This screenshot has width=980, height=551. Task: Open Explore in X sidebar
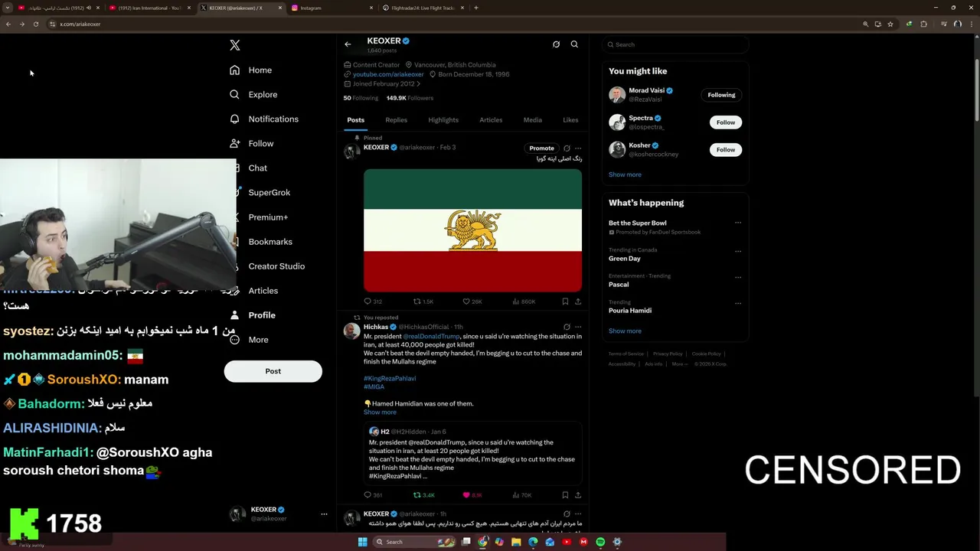(x=254, y=95)
